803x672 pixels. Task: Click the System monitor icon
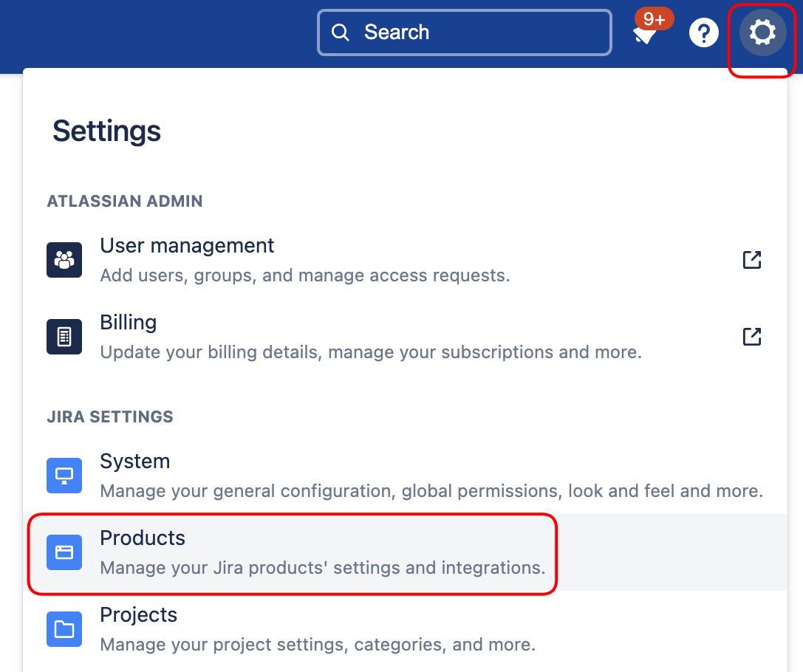64,476
